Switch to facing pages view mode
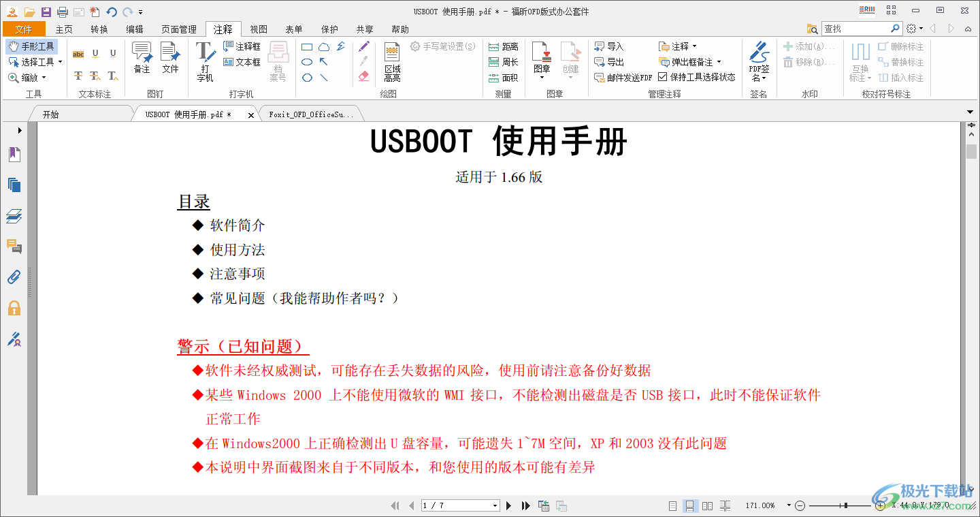 tap(708, 506)
